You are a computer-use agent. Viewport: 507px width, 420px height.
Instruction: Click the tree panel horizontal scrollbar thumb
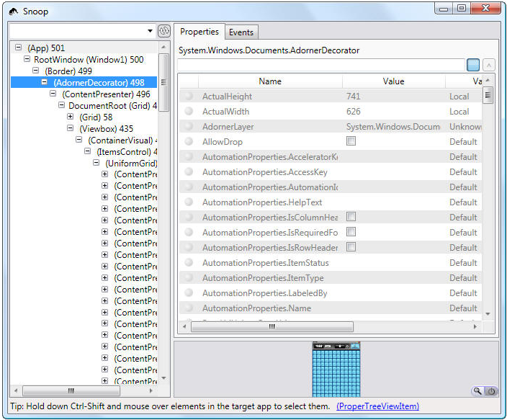coord(71,390)
